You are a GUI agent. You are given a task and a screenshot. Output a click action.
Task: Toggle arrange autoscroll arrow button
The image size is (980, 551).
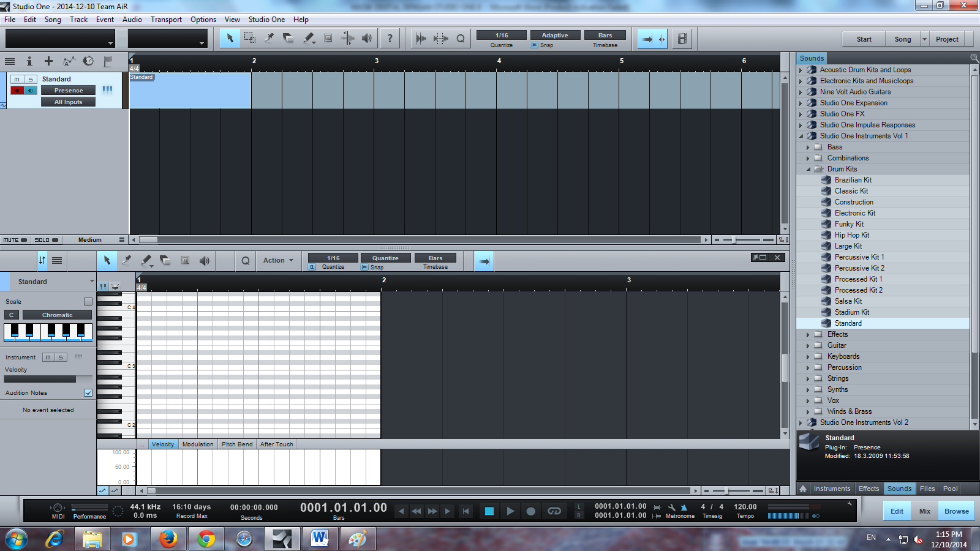(x=647, y=39)
